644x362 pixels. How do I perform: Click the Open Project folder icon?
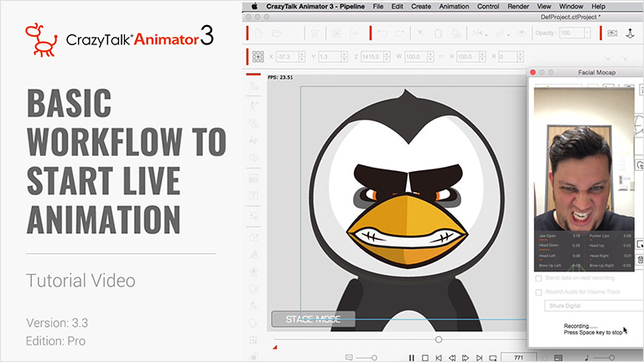tap(277, 34)
